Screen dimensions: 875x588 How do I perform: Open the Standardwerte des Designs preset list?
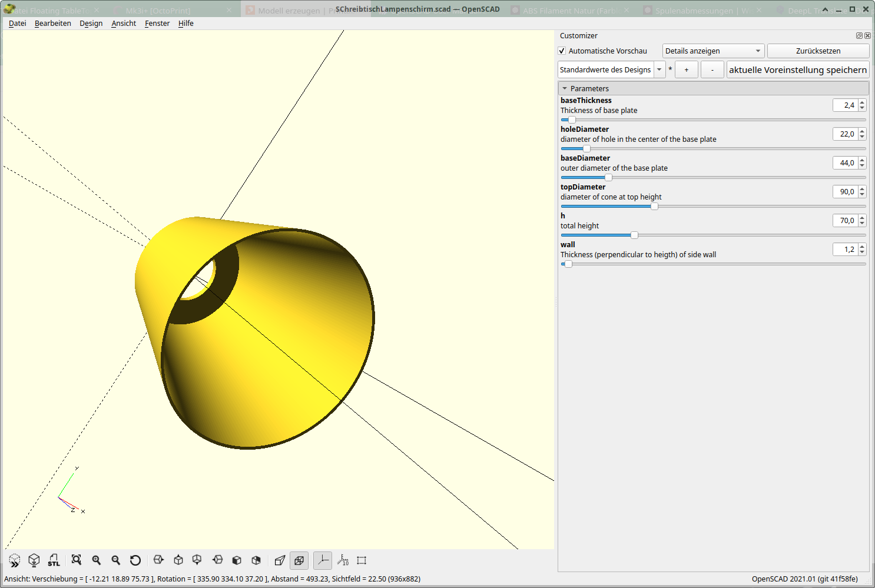pyautogui.click(x=659, y=69)
